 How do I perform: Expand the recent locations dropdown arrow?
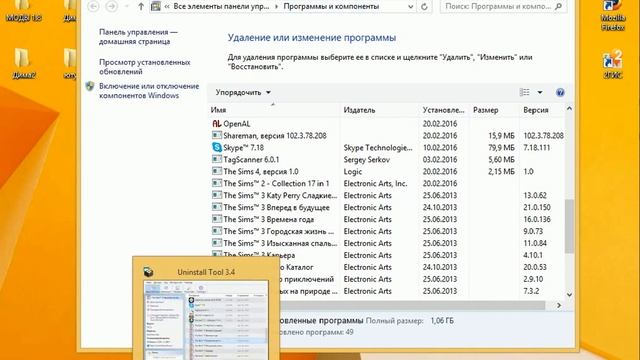tap(127, 7)
